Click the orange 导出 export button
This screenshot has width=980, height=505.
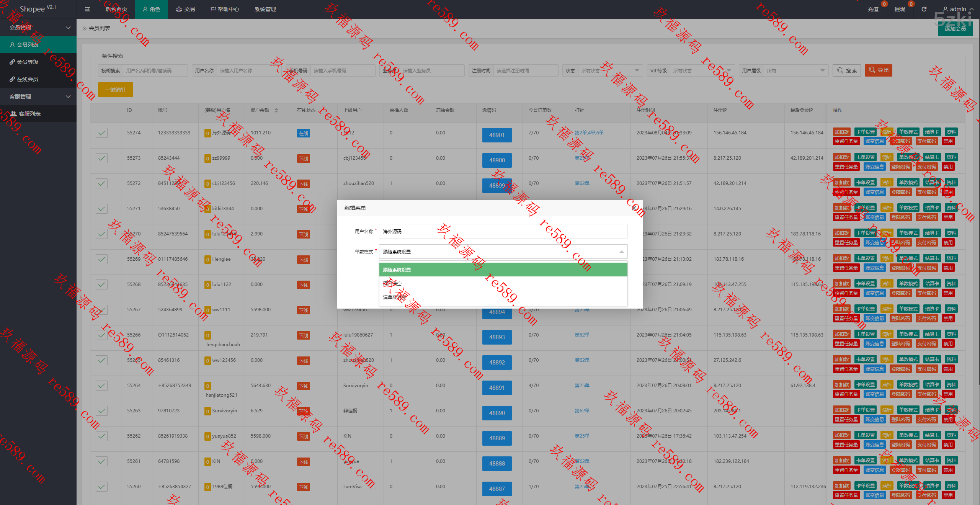[x=878, y=70]
